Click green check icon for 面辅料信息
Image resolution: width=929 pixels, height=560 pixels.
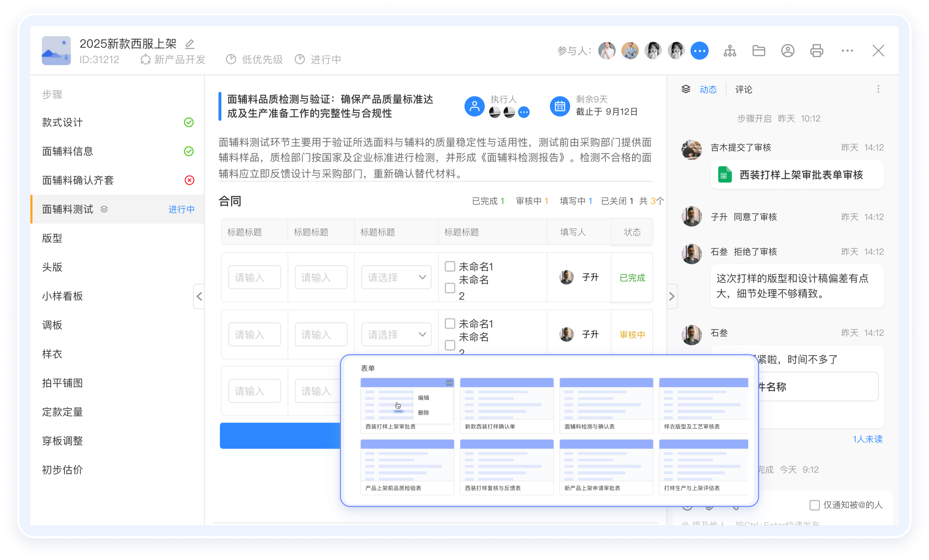188,151
